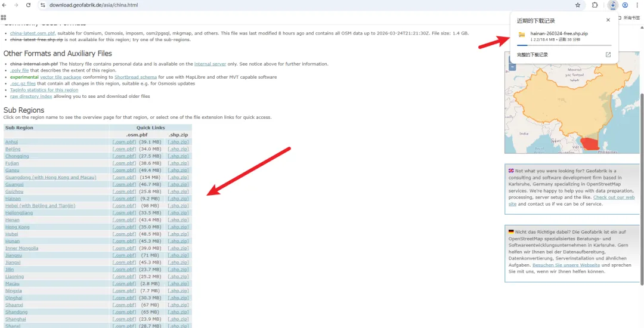Open Hebei (with Beijing and Tianjin)
The height and width of the screenshot is (328, 644).
[x=41, y=206]
